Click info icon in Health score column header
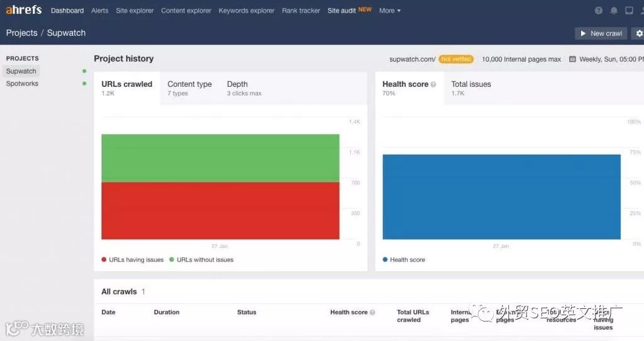 (372, 312)
